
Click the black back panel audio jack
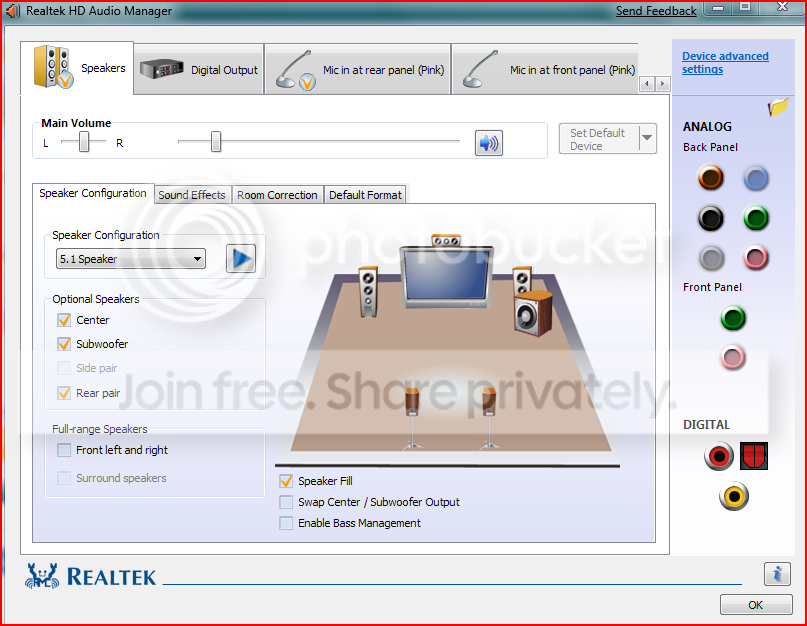point(711,218)
